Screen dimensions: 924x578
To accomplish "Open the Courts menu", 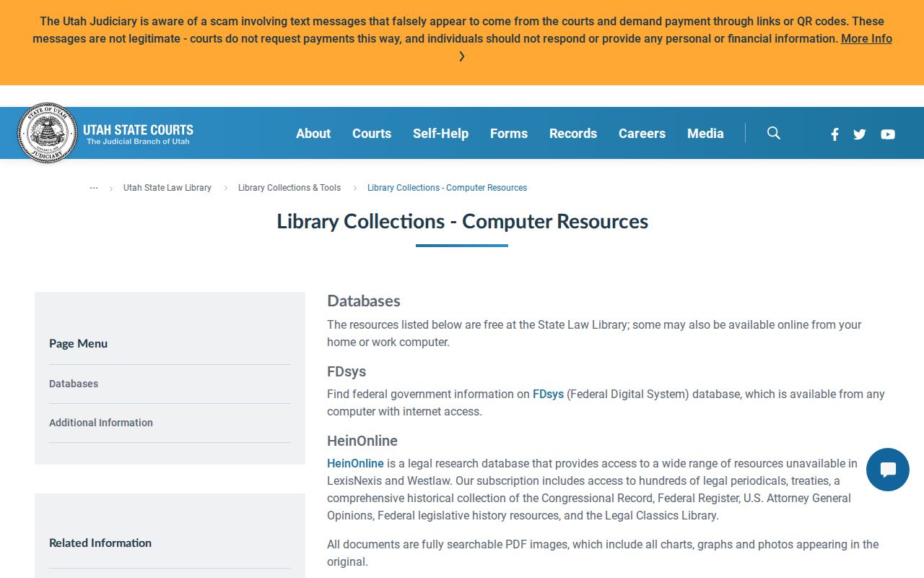I will (372, 134).
